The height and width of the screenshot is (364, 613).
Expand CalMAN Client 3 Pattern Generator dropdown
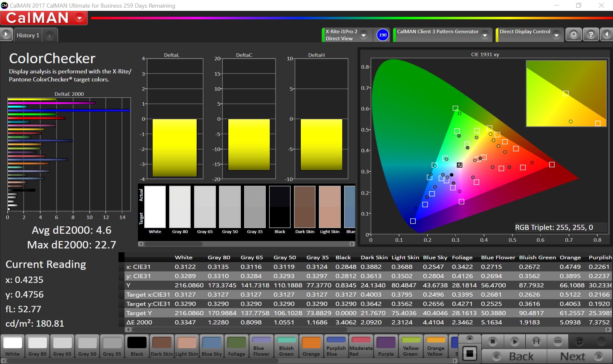[485, 35]
